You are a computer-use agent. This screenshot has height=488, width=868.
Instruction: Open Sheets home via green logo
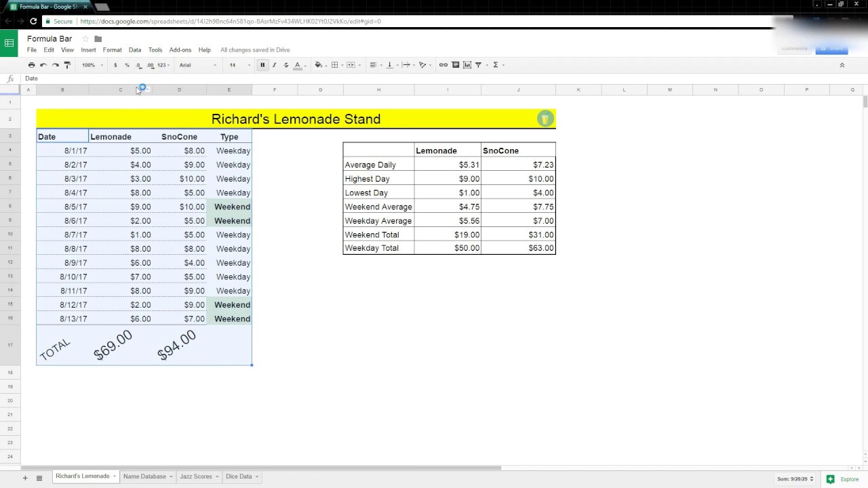(x=9, y=43)
